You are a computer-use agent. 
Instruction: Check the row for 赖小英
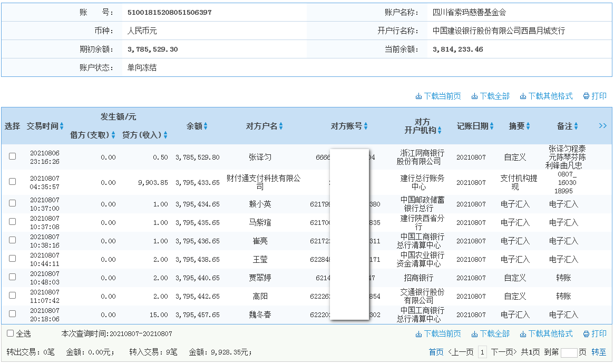coord(13,203)
